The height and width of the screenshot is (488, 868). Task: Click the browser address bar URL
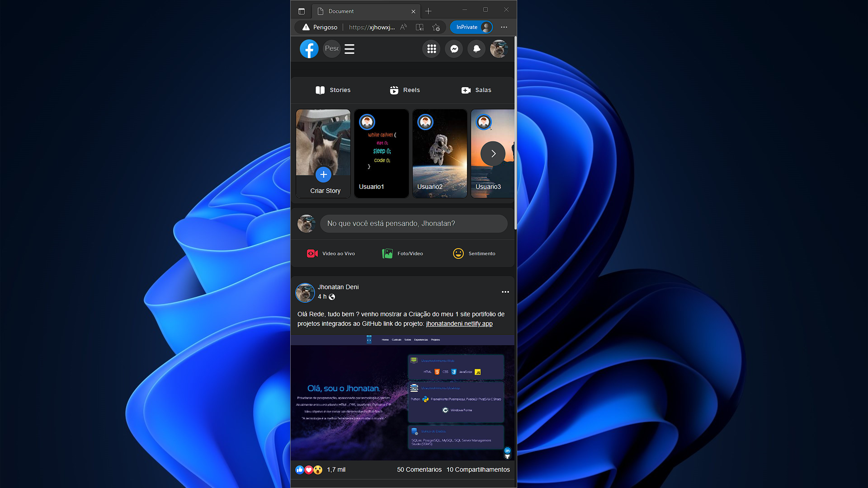click(372, 27)
